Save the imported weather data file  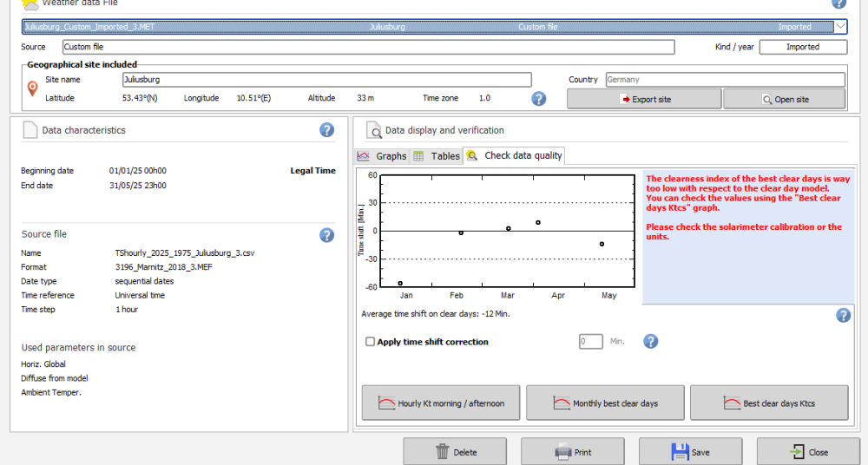click(x=691, y=452)
